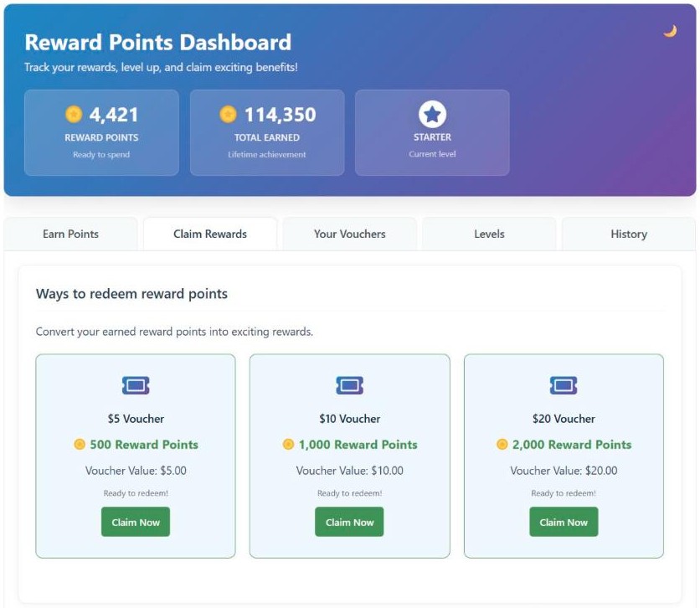Click the Ready to spend caption

pos(101,154)
